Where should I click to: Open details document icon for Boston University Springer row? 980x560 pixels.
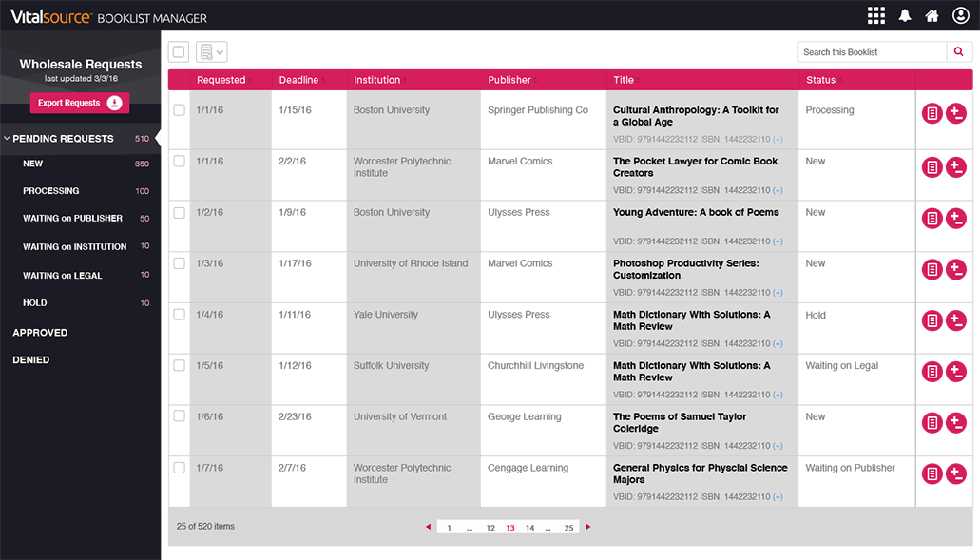(932, 114)
